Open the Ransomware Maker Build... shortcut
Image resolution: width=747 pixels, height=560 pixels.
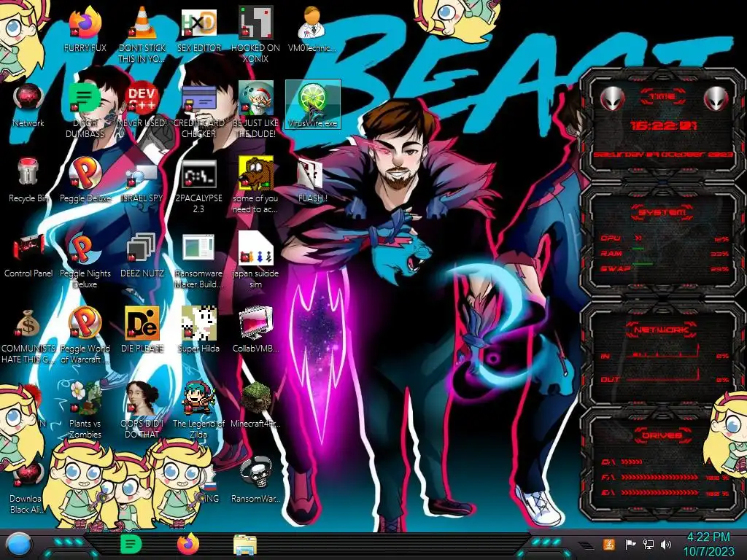click(198, 249)
